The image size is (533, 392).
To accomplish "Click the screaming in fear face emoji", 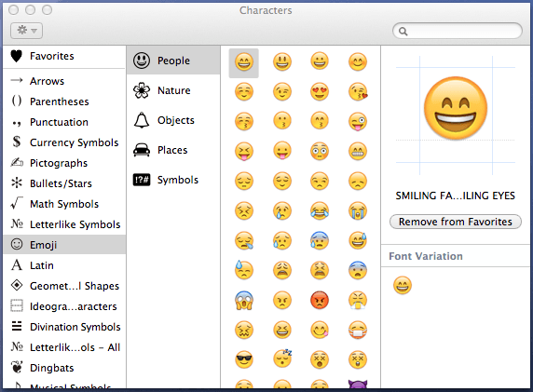I will click(x=244, y=300).
